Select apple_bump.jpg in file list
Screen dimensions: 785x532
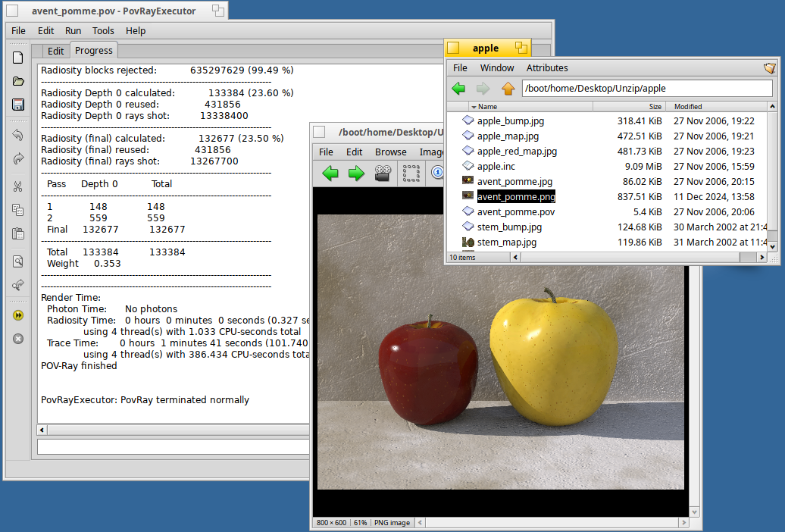(x=510, y=120)
